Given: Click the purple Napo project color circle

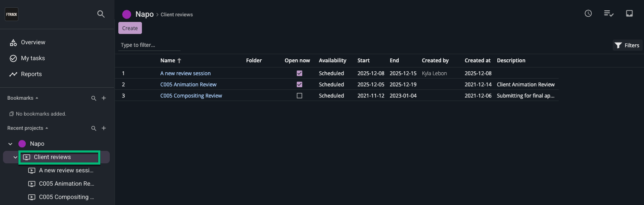Looking at the screenshot, I should [126, 14].
